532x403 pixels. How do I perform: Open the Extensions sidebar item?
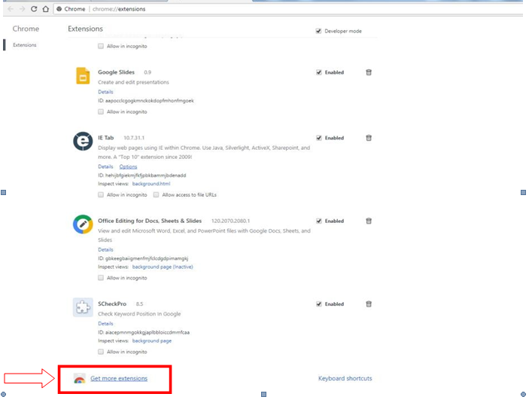pyautogui.click(x=24, y=44)
